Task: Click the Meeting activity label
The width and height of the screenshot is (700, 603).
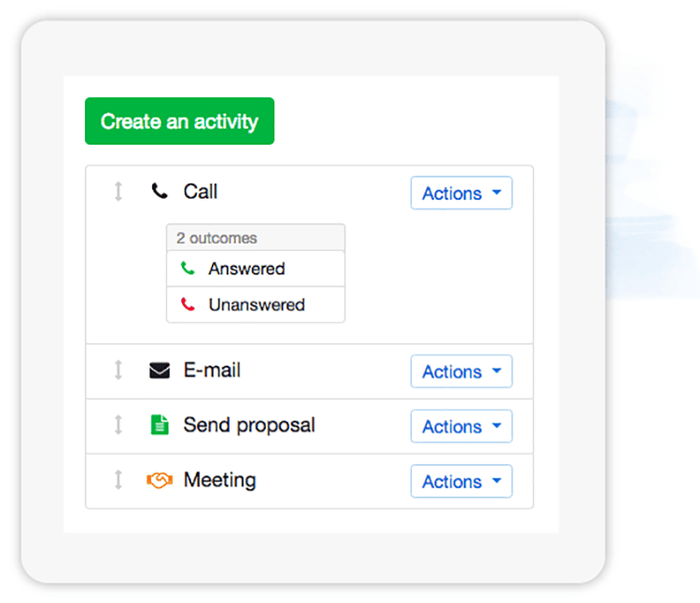Action: click(219, 480)
